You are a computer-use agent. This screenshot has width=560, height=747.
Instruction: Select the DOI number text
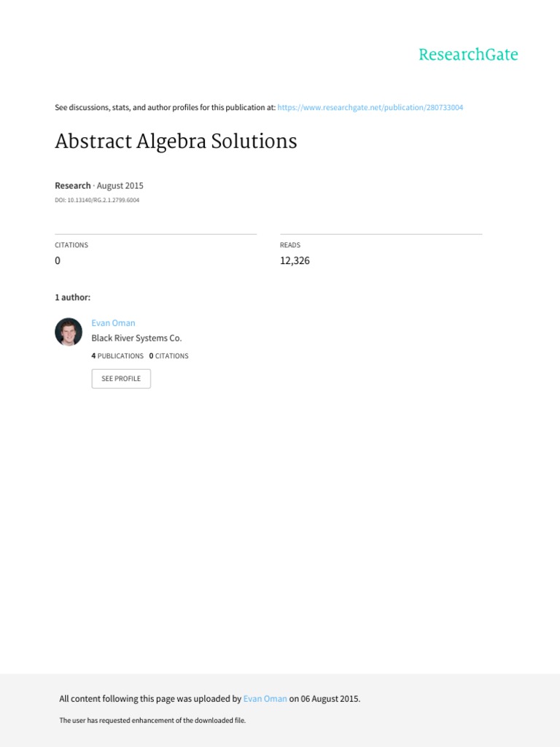tap(97, 200)
